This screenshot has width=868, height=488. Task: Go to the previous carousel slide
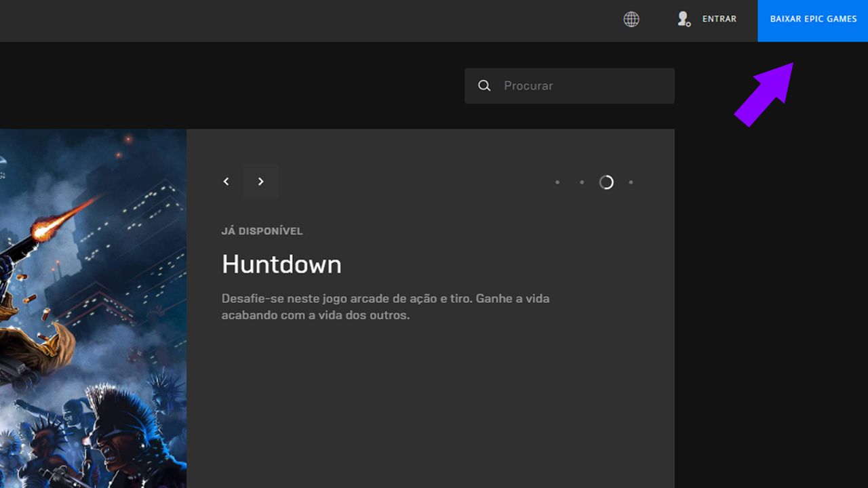[226, 182]
